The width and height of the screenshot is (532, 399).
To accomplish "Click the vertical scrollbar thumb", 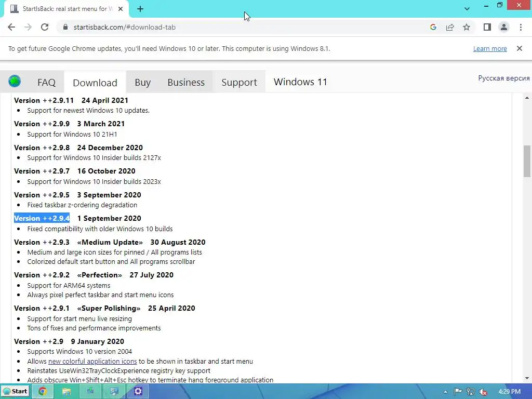I will click(527, 161).
